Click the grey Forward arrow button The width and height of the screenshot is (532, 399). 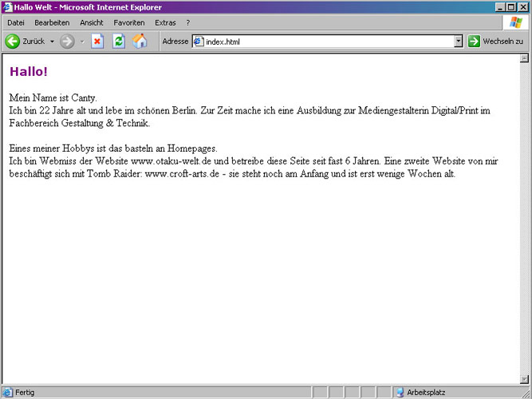(67, 41)
